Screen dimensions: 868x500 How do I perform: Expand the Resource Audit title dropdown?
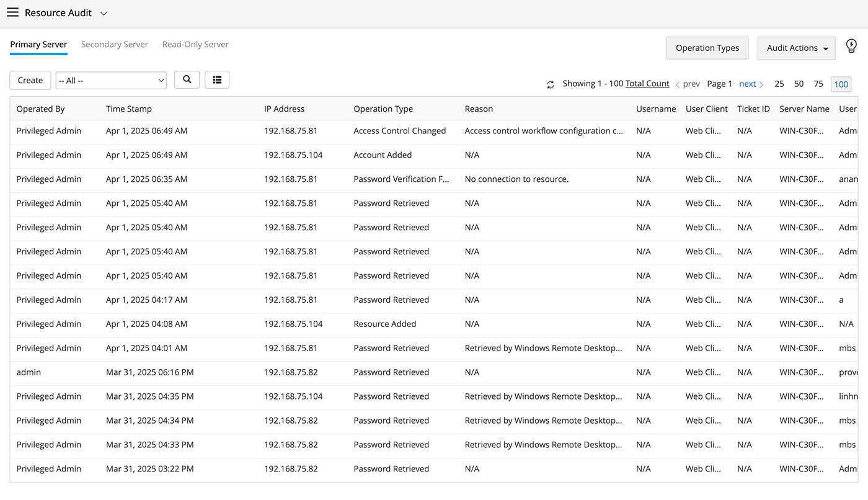104,13
